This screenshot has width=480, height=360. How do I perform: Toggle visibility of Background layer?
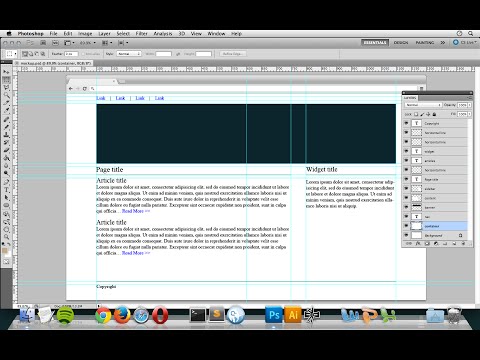[406, 235]
